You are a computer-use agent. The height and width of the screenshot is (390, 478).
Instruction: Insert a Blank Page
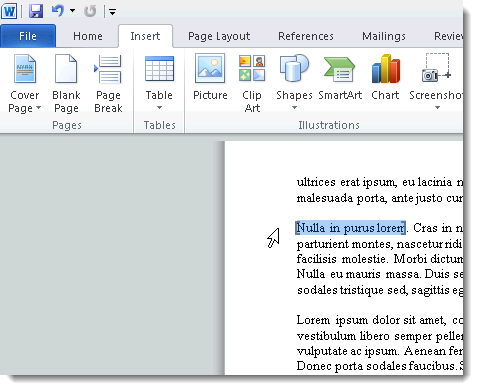point(66,83)
